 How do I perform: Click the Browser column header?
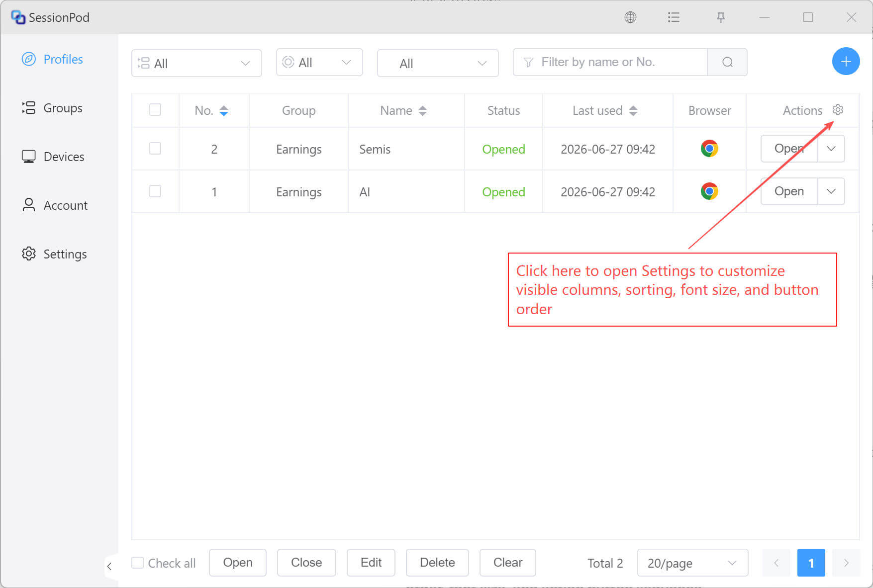pos(710,110)
